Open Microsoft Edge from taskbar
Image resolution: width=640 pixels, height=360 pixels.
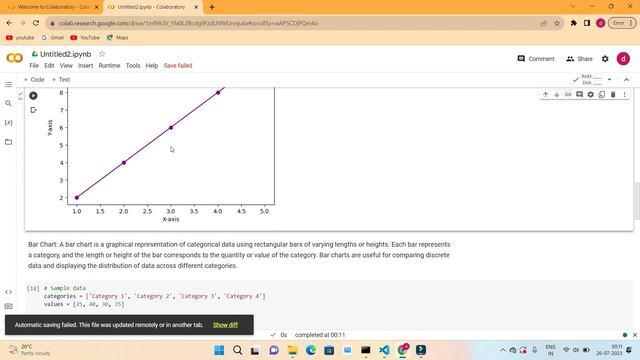point(311,350)
